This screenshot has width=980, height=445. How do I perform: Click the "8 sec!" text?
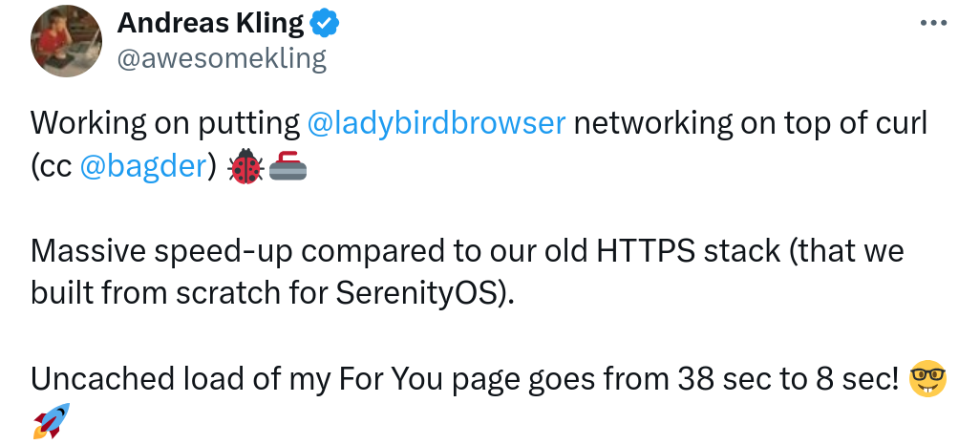(x=855, y=379)
